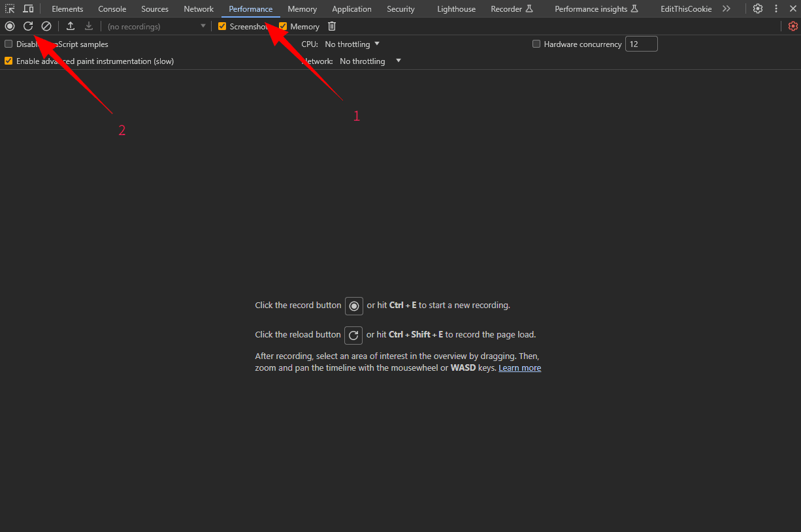Open the recordings selection dropdown
The image size is (801, 532).
pyautogui.click(x=203, y=26)
